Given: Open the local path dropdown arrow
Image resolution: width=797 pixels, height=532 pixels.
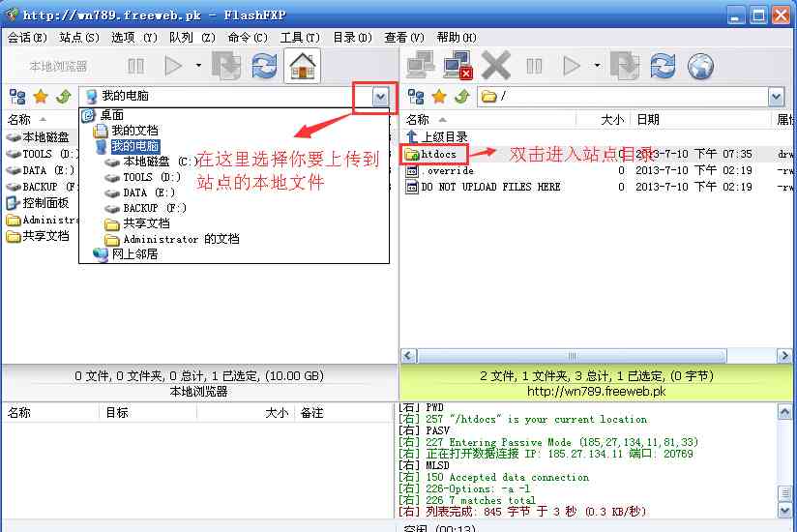Looking at the screenshot, I should click(380, 97).
